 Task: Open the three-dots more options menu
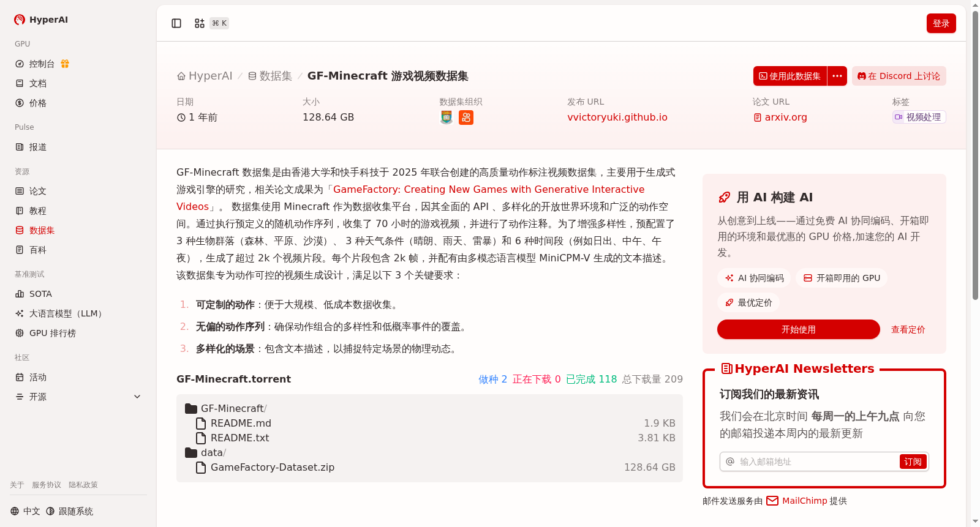[837, 76]
